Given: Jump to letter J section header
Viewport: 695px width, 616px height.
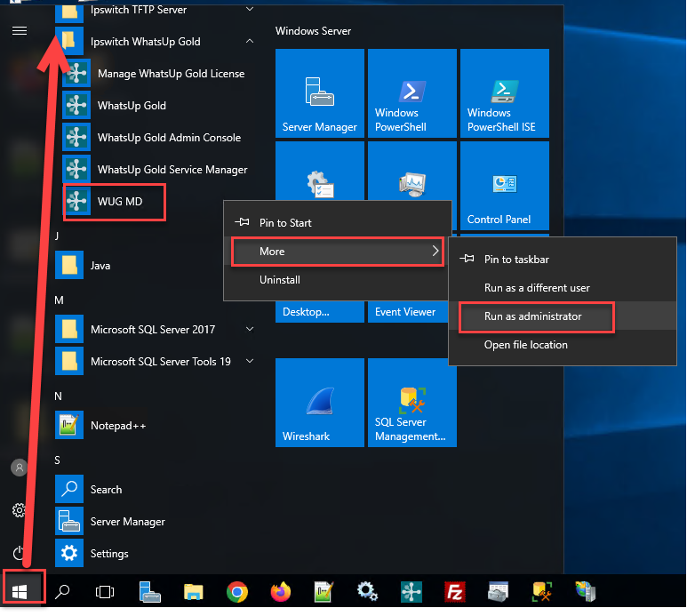Looking at the screenshot, I should coord(57,238).
